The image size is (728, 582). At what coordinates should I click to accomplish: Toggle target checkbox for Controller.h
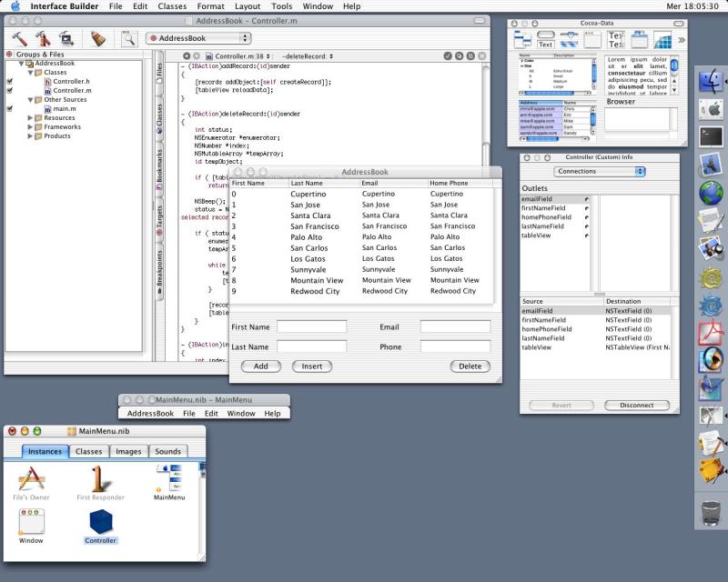(9, 81)
